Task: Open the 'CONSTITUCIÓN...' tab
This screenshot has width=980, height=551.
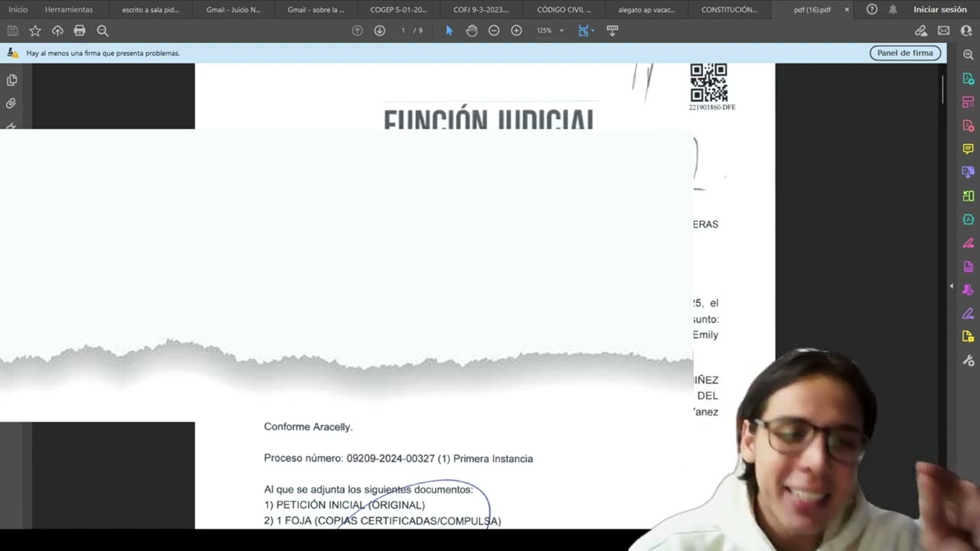Action: 729,10
